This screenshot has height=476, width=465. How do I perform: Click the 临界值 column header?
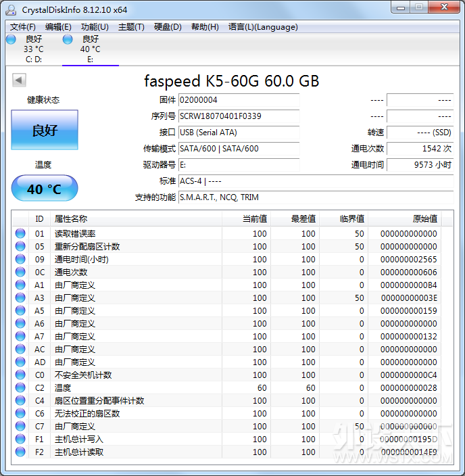[343, 219]
